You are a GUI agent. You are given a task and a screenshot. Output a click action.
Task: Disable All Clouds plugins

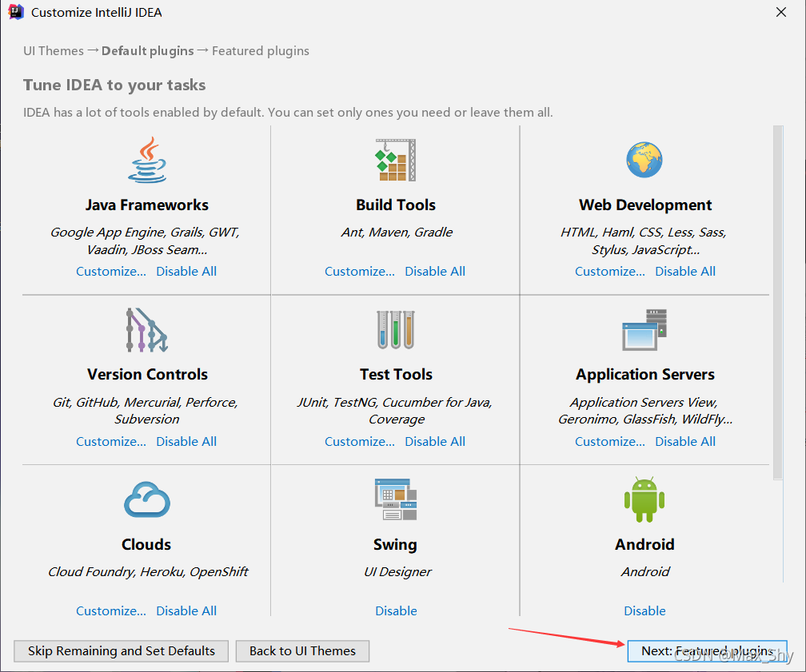tap(186, 610)
